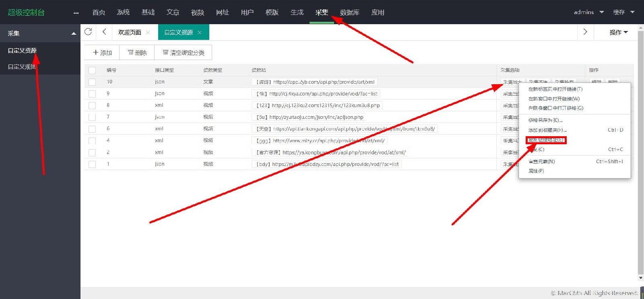644x299 pixels.
Task: Click the vertical scrollbar on the right
Action: [x=641, y=153]
